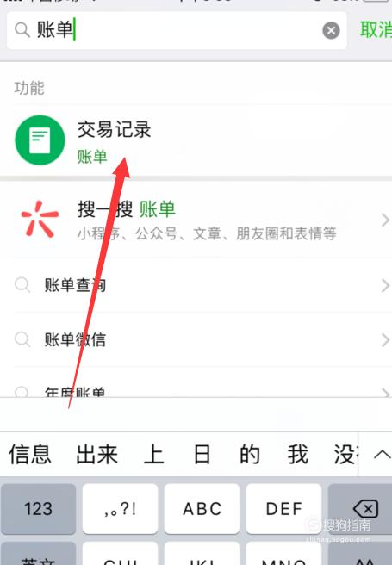Tap the ABC keyboard key
Image resolution: width=392 pixels, height=565 pixels.
202,509
